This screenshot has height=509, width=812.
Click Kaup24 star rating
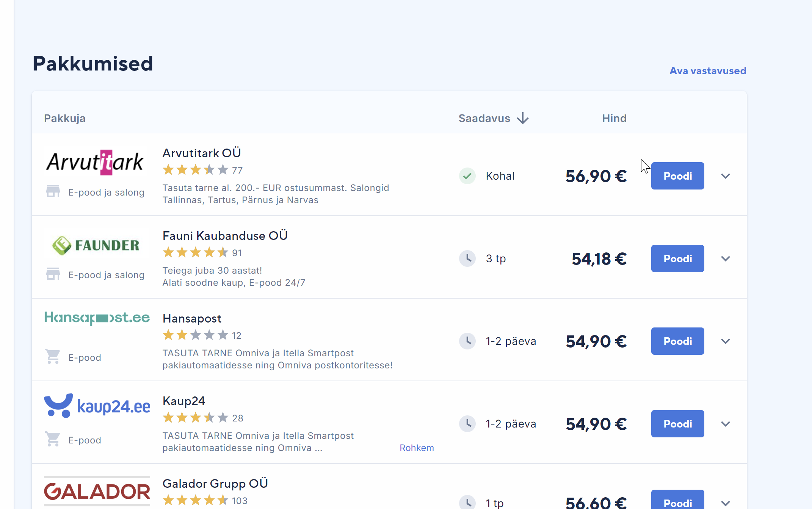point(196,418)
